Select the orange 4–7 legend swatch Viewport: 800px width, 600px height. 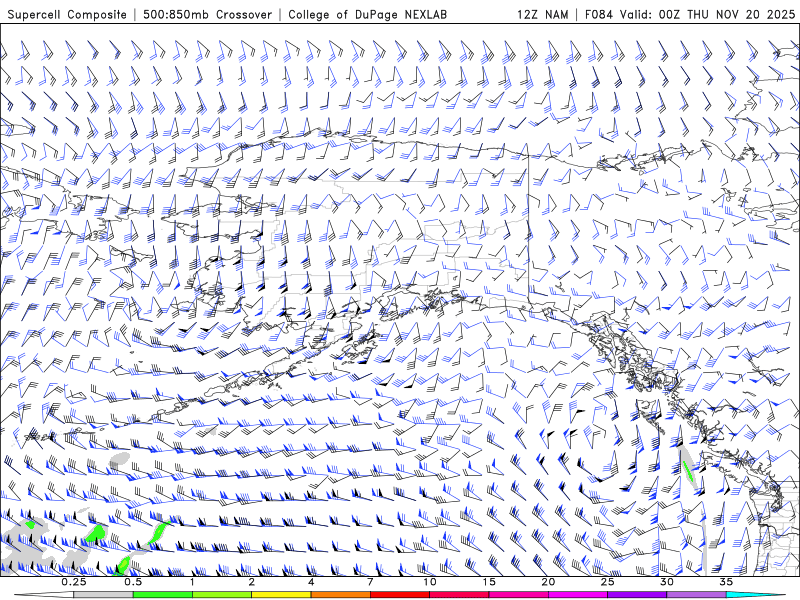341,595
